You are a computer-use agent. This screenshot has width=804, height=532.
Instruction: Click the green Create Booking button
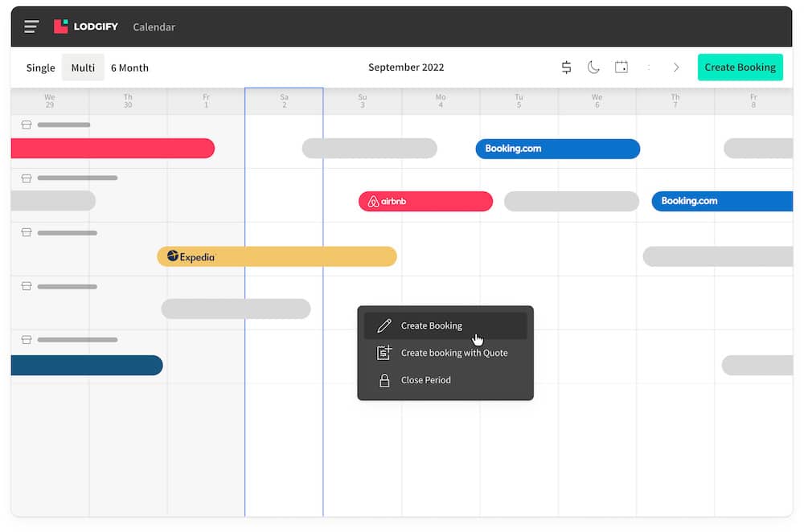point(740,68)
